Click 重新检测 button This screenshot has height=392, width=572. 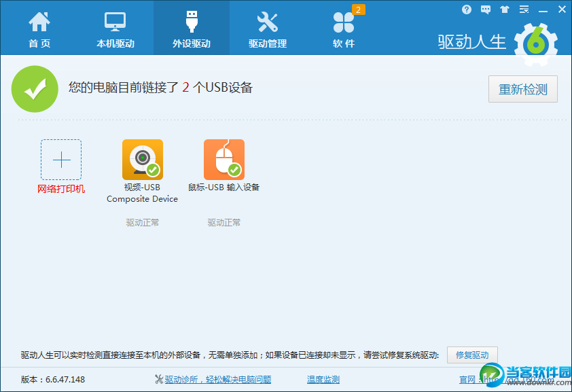(523, 89)
